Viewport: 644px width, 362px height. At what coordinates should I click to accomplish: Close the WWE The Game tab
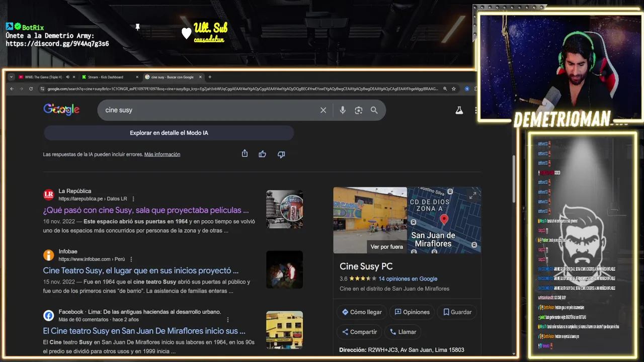click(x=74, y=77)
